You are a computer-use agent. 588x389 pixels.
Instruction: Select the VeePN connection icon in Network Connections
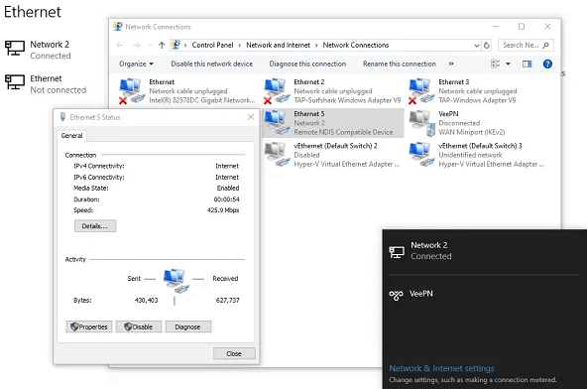[422, 123]
